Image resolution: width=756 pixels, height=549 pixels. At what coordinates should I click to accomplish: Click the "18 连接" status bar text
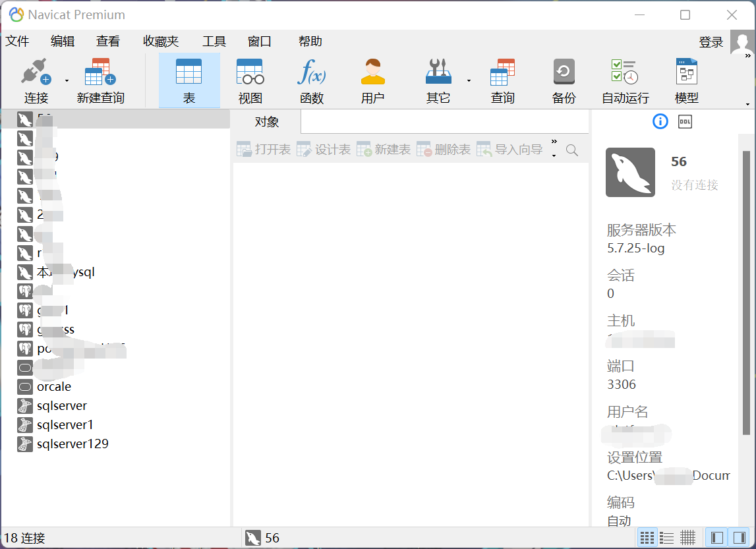tap(24, 538)
